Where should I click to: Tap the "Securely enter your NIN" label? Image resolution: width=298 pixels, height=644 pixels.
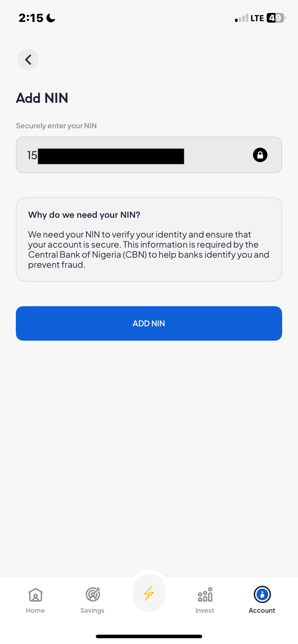point(56,126)
